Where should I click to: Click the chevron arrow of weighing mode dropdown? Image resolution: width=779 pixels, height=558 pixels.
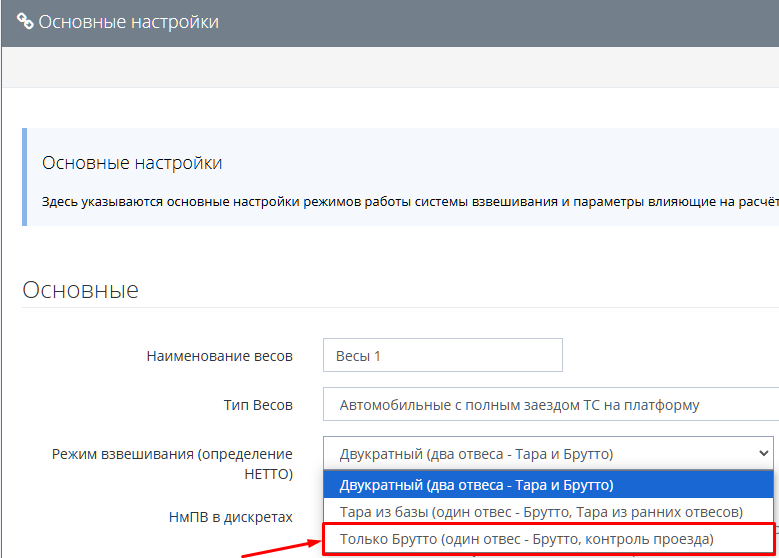click(x=765, y=453)
